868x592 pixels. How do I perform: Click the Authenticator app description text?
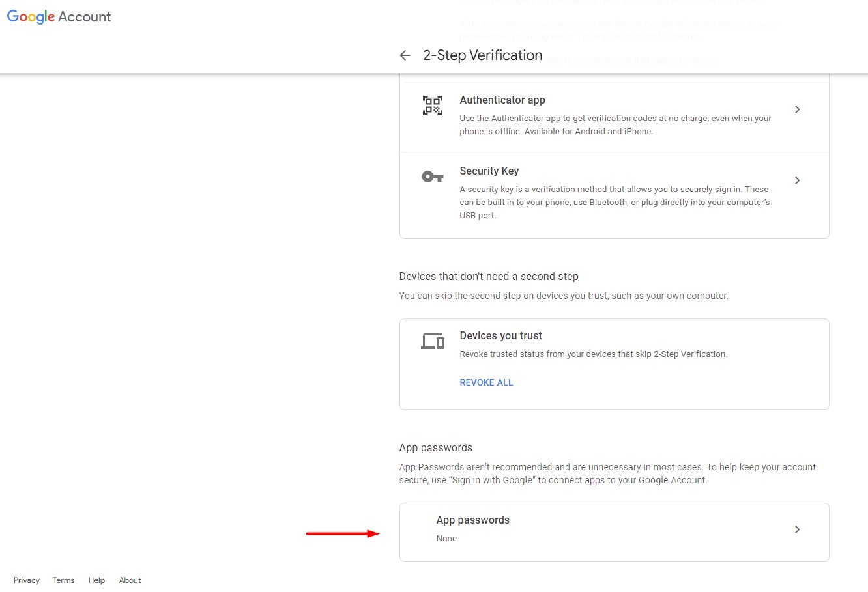[616, 124]
